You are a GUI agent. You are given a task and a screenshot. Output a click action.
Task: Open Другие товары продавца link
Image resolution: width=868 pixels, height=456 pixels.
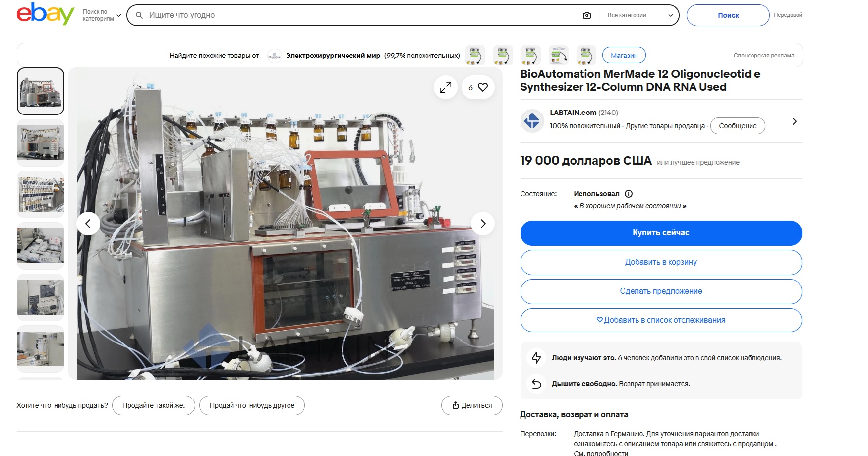tap(665, 126)
